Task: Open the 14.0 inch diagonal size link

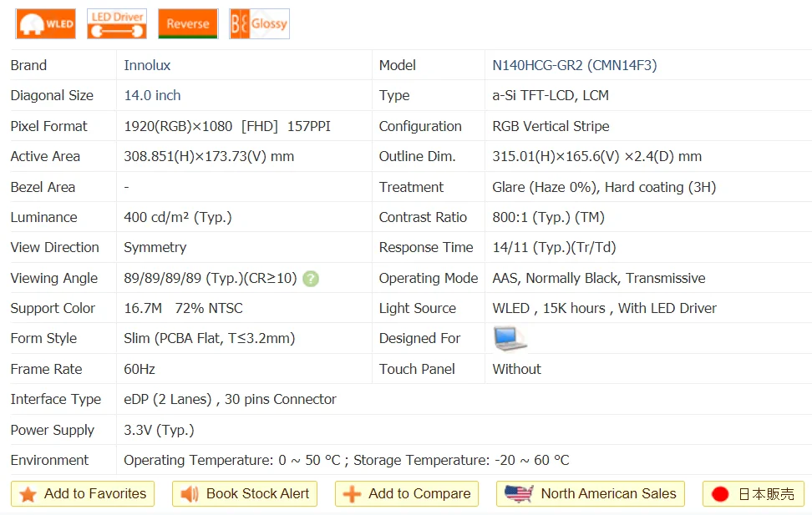Action: coord(152,95)
